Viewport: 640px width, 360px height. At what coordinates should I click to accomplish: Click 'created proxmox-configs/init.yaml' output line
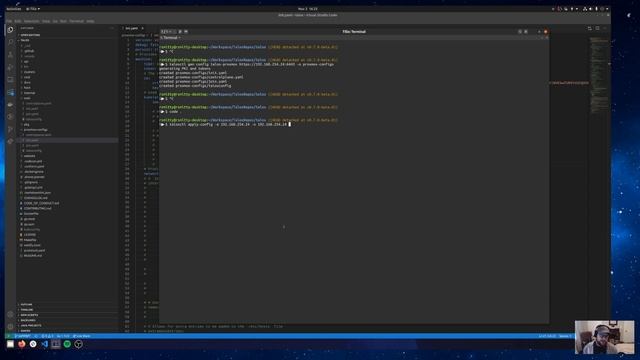(193, 73)
